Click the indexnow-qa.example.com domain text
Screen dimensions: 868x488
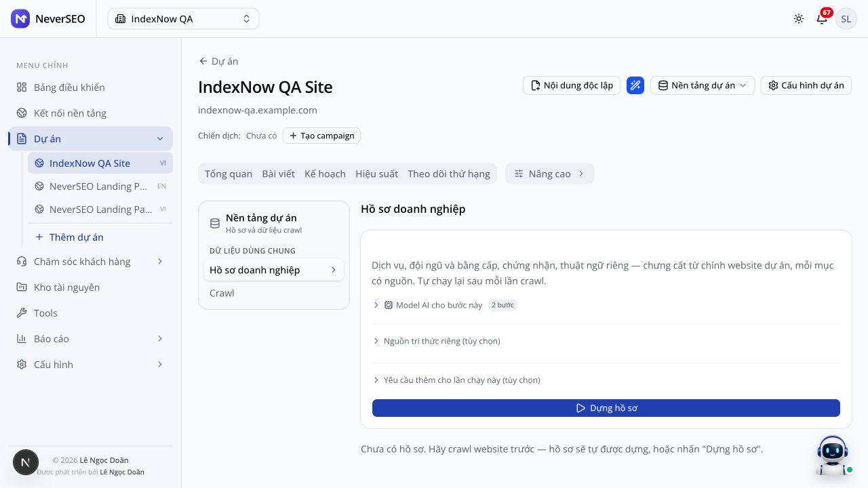pyautogui.click(x=258, y=110)
